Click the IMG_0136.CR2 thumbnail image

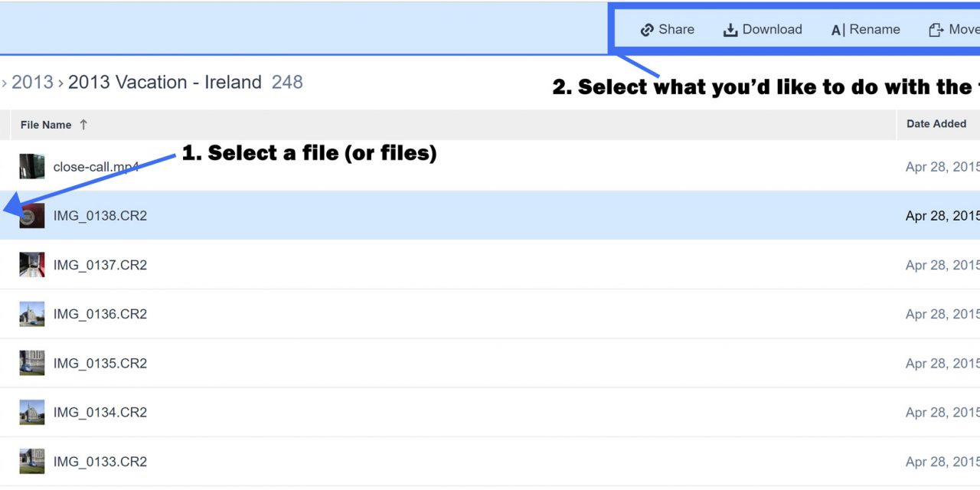pyautogui.click(x=31, y=314)
